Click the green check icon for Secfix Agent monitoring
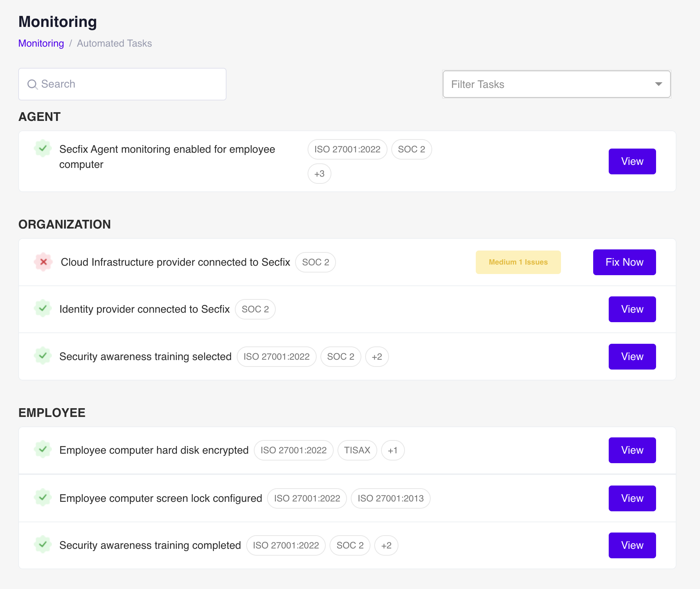This screenshot has height=589, width=700. 43,148
